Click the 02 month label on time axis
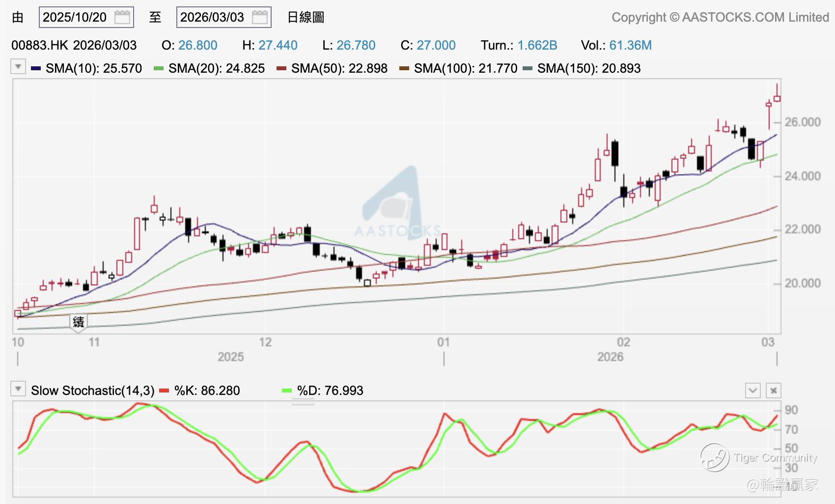835x504 pixels. [x=624, y=342]
